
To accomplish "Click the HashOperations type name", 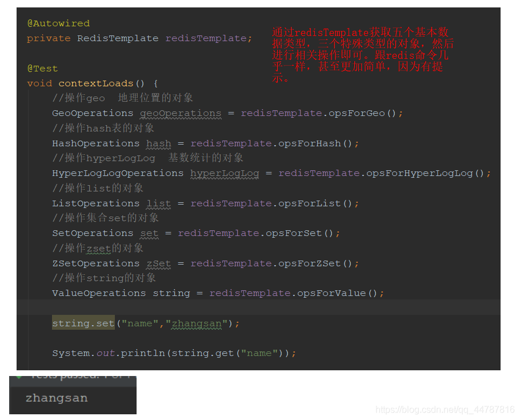I will (x=96, y=143).
